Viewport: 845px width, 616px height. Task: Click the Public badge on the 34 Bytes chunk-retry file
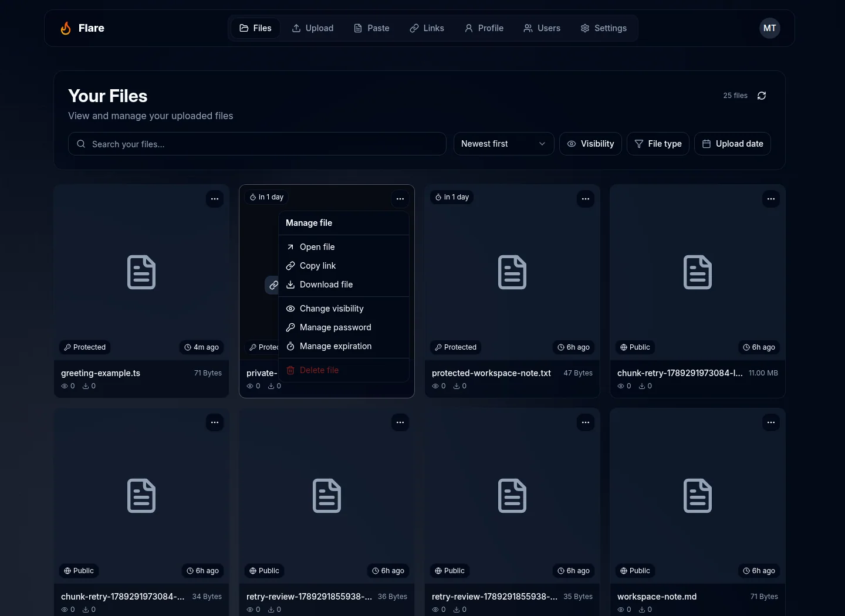[79, 571]
